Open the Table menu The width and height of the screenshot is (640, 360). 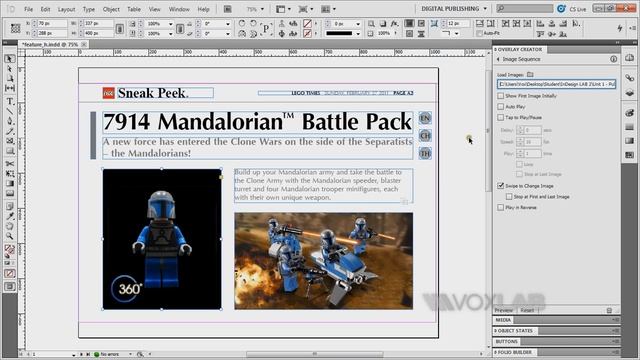(x=134, y=9)
